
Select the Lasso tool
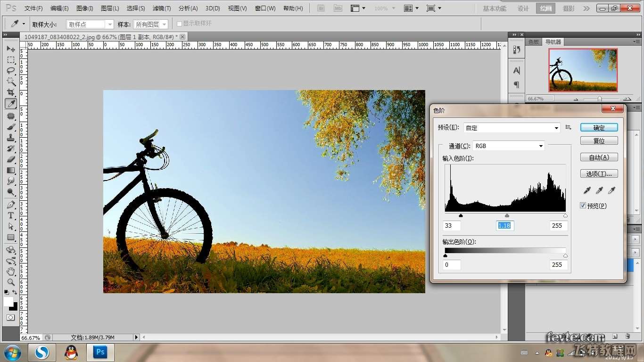[11, 71]
